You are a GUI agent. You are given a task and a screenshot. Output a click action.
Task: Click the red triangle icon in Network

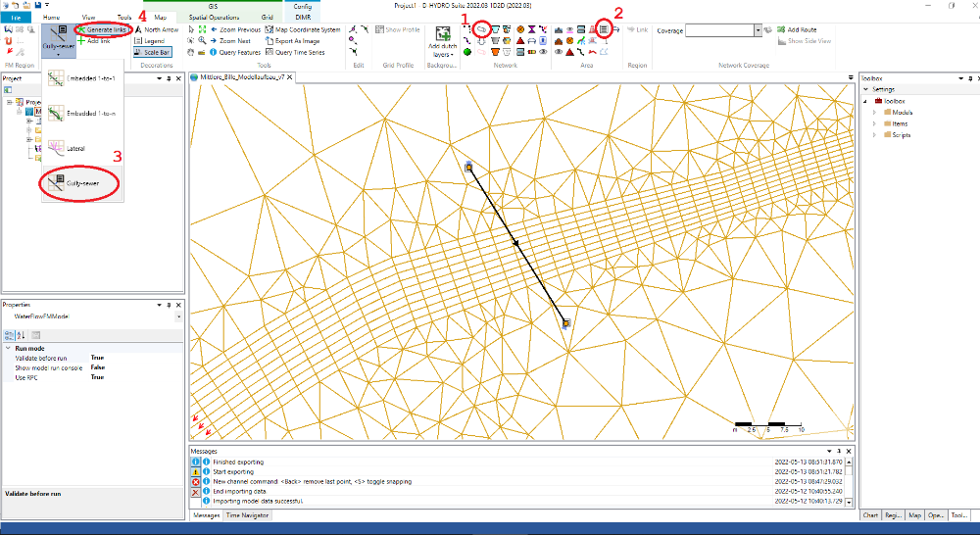pos(520,40)
